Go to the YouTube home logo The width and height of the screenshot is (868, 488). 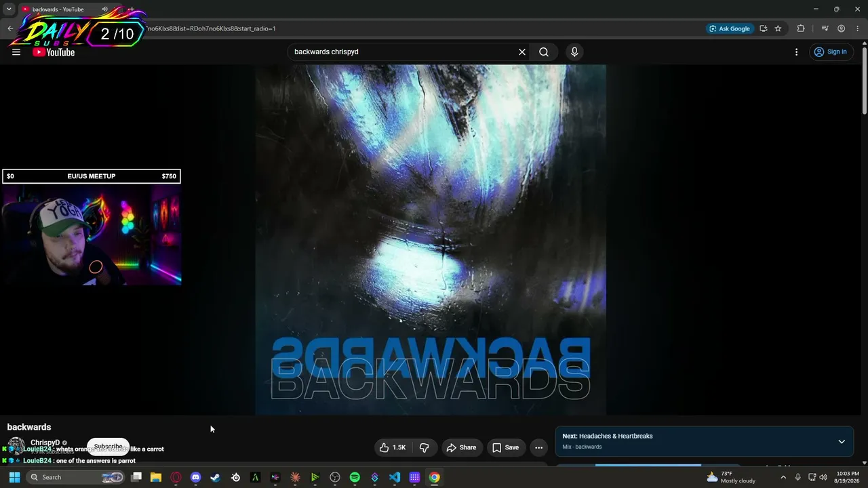click(x=54, y=52)
